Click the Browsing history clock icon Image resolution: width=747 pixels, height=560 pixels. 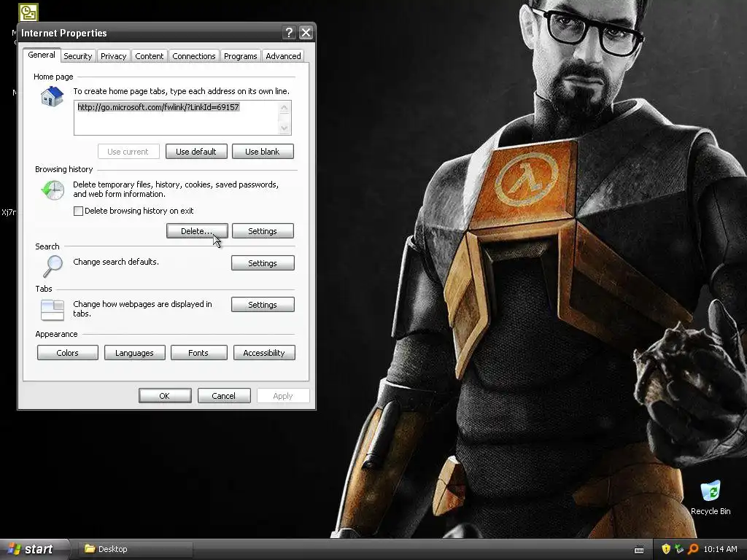[53, 190]
